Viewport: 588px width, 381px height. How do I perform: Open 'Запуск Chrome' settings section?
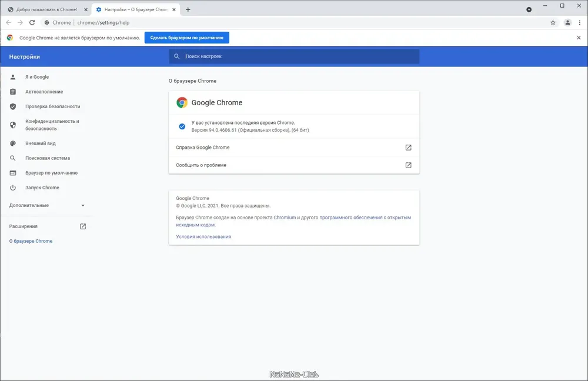(42, 188)
